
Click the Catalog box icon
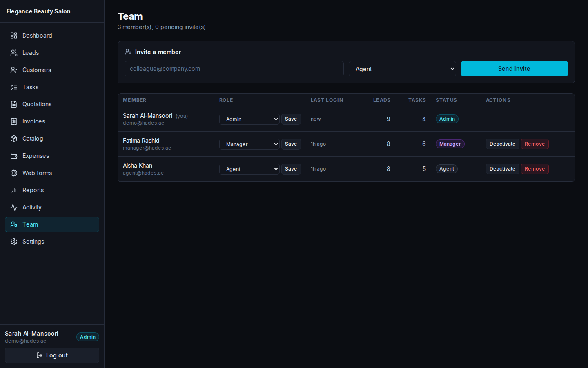[14, 139]
